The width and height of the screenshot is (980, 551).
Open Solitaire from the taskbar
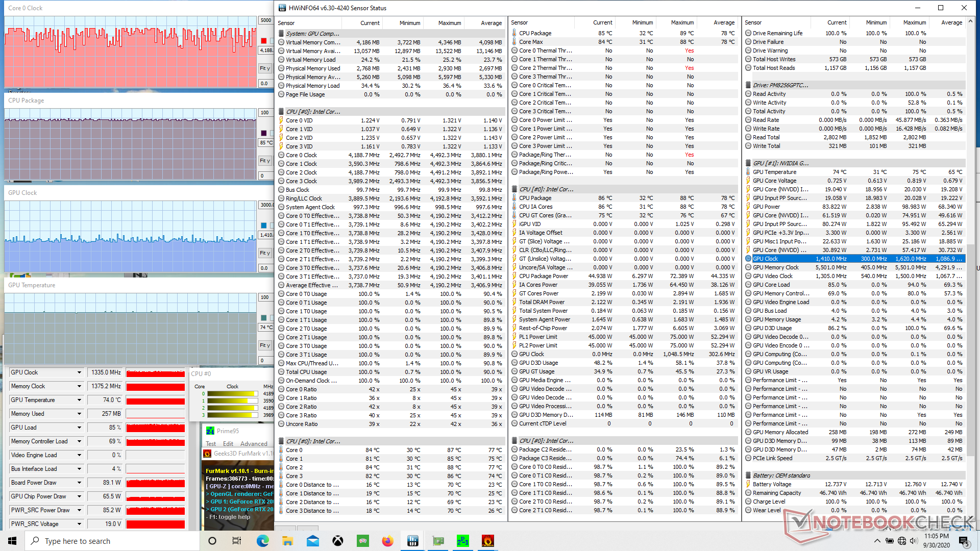[x=363, y=541]
